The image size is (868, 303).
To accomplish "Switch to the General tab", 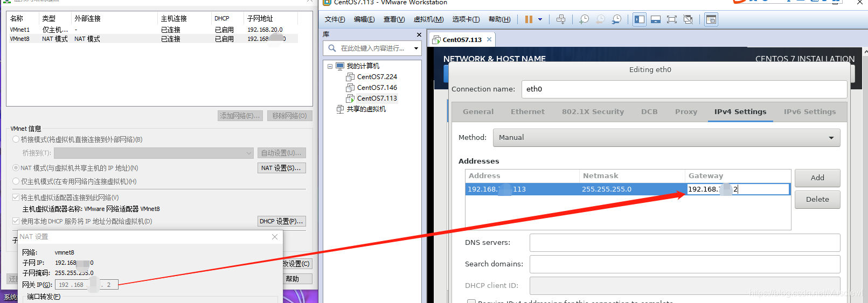I will pyautogui.click(x=478, y=112).
